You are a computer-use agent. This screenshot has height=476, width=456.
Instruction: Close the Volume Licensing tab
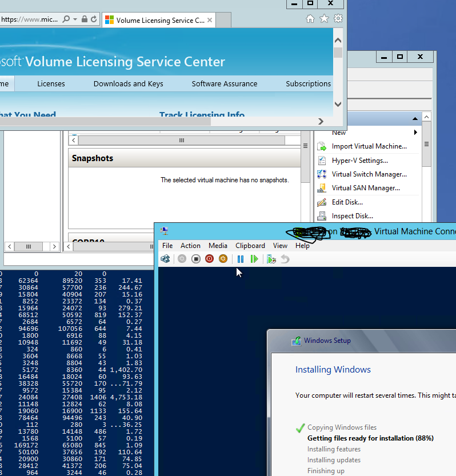pos(210,20)
